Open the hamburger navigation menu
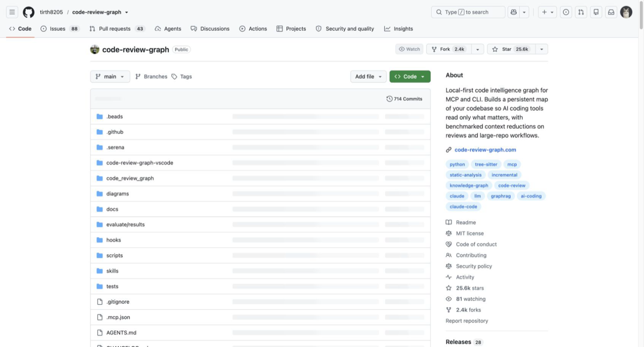The image size is (644, 347). [x=12, y=12]
